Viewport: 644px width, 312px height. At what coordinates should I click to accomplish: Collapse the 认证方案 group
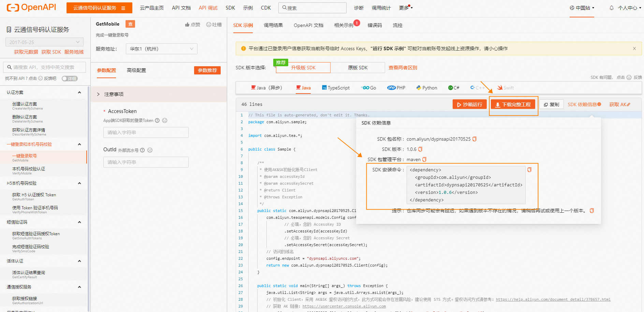[79, 93]
